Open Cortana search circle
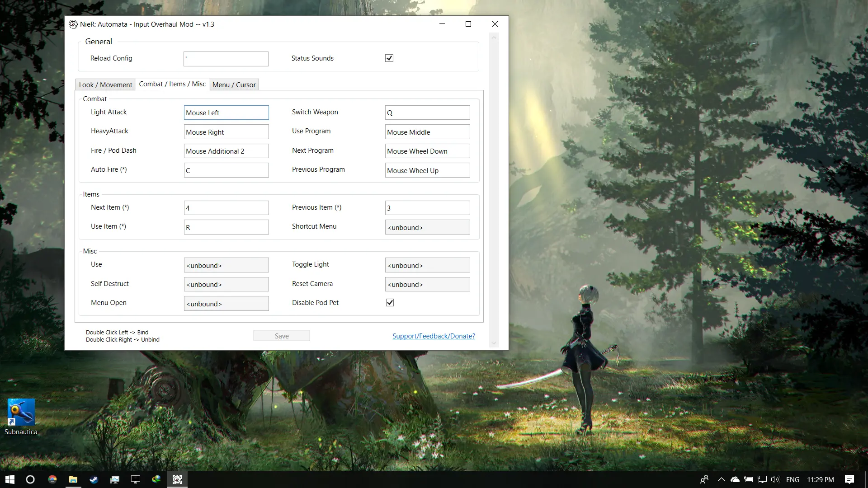 click(30, 479)
